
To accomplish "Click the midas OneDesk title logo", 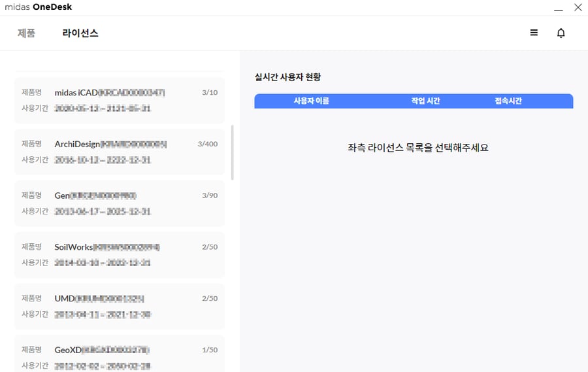I will point(44,7).
